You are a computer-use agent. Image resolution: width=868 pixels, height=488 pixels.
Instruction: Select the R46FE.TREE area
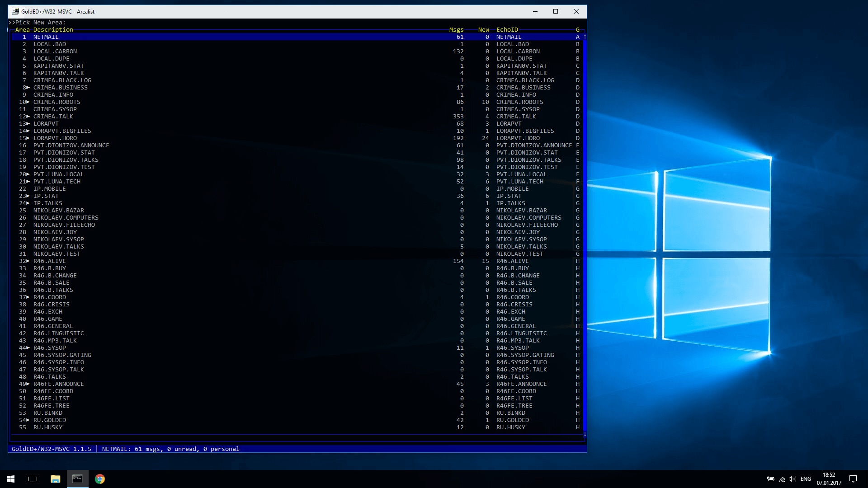[x=297, y=406]
